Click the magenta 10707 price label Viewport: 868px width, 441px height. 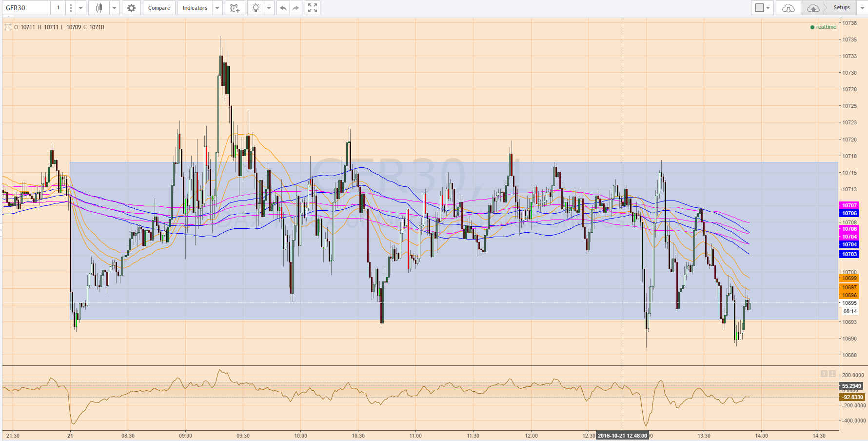point(849,205)
